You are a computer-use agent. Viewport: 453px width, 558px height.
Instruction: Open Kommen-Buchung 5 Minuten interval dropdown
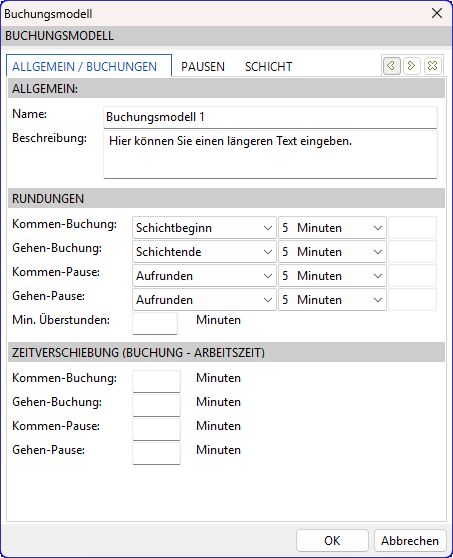click(332, 228)
